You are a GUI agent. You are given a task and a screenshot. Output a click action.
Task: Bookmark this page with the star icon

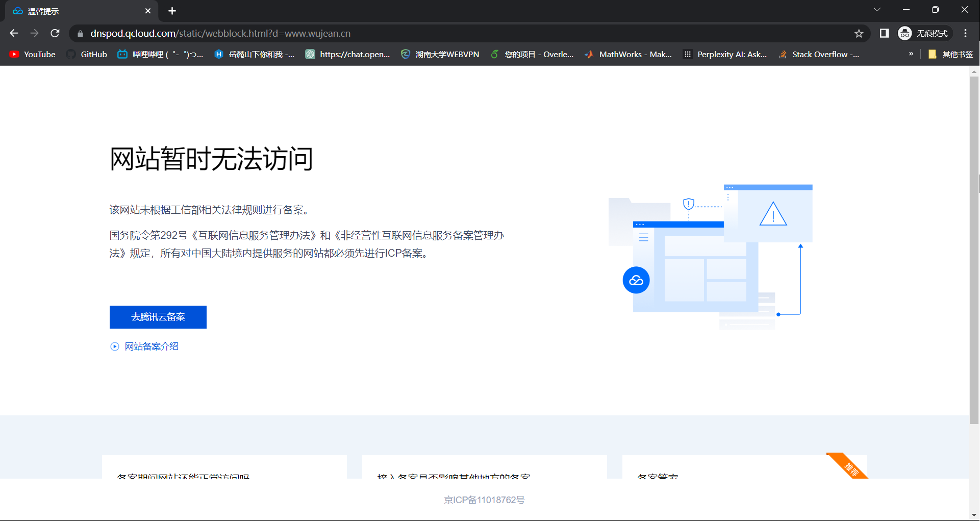tap(859, 33)
